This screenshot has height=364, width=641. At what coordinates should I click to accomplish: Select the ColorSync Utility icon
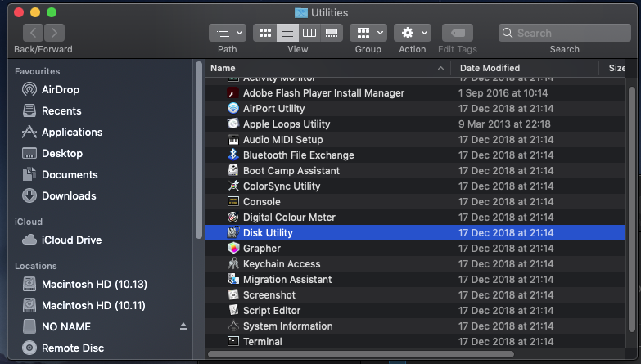pyautogui.click(x=233, y=186)
